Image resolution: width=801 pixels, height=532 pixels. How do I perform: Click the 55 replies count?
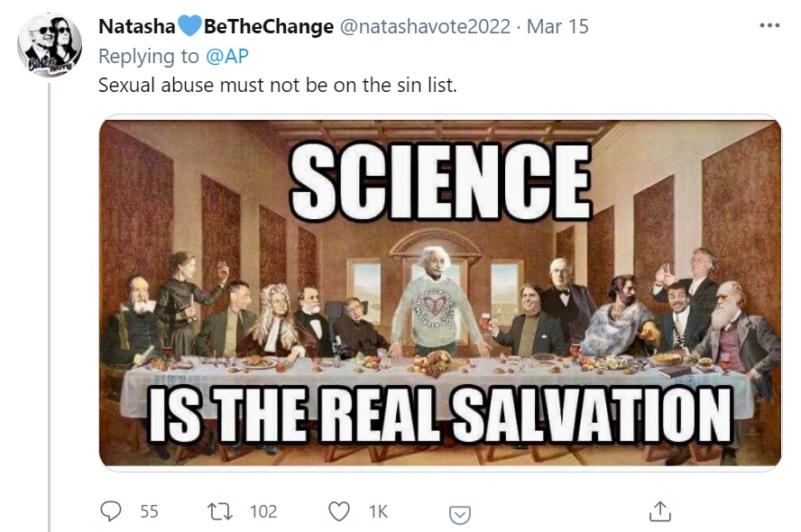(149, 511)
